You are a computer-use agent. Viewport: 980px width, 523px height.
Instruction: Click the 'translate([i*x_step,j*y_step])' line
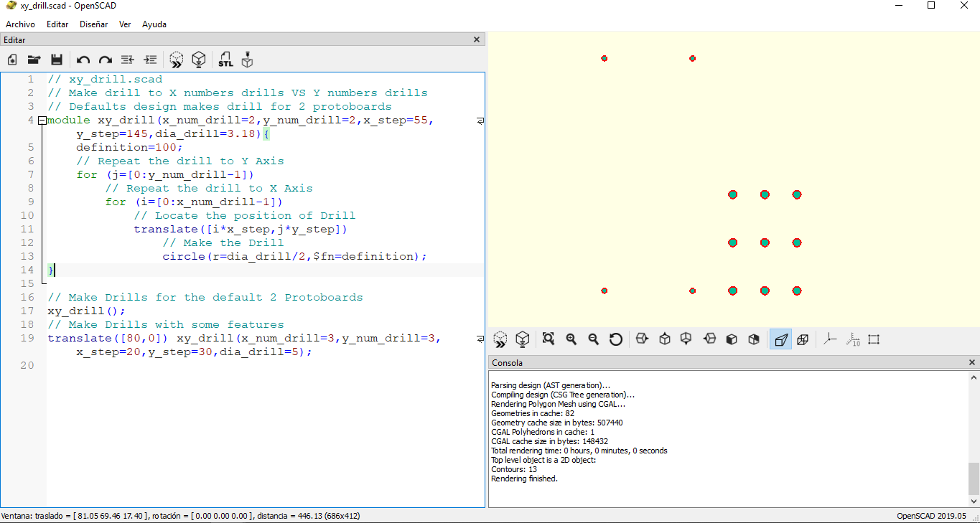tap(241, 229)
